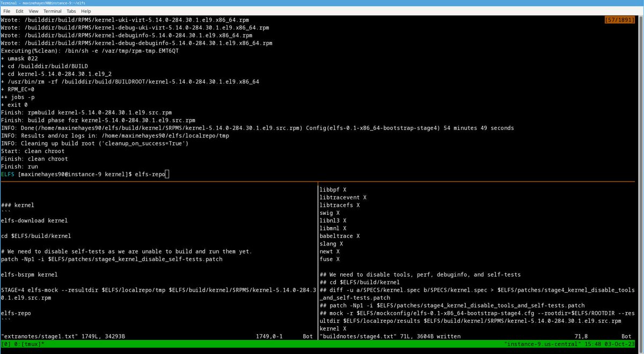This screenshot has height=354, width=644.
Task: Click the '+ RPM_EC=0' line
Action: 18,89
